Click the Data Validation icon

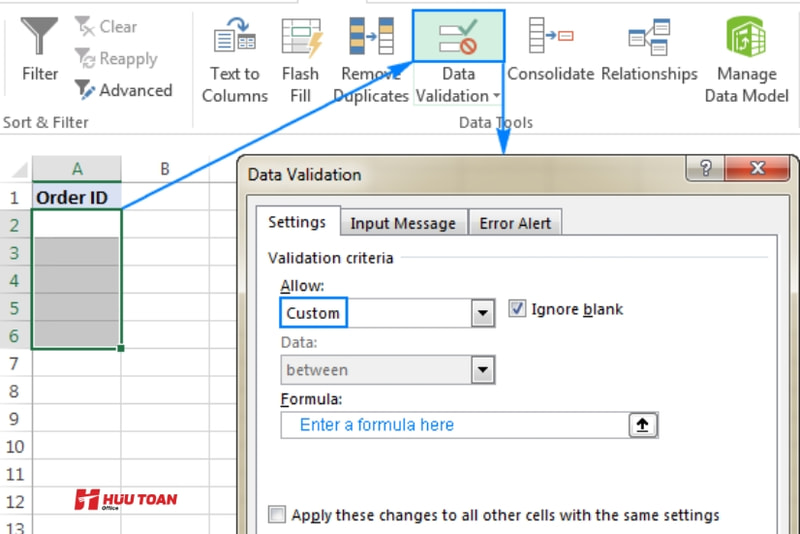458,37
